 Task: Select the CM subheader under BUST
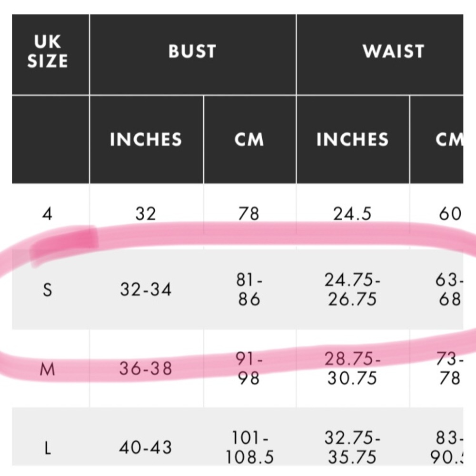click(249, 139)
